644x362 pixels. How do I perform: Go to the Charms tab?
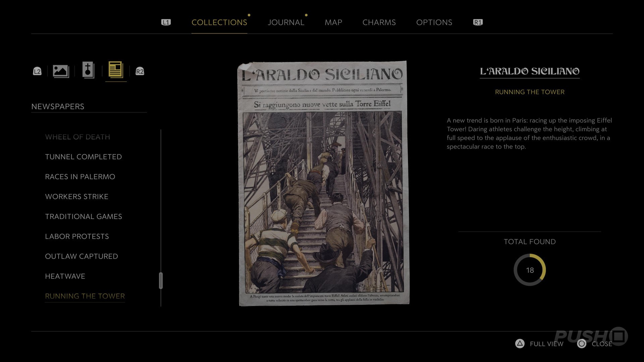tap(379, 22)
